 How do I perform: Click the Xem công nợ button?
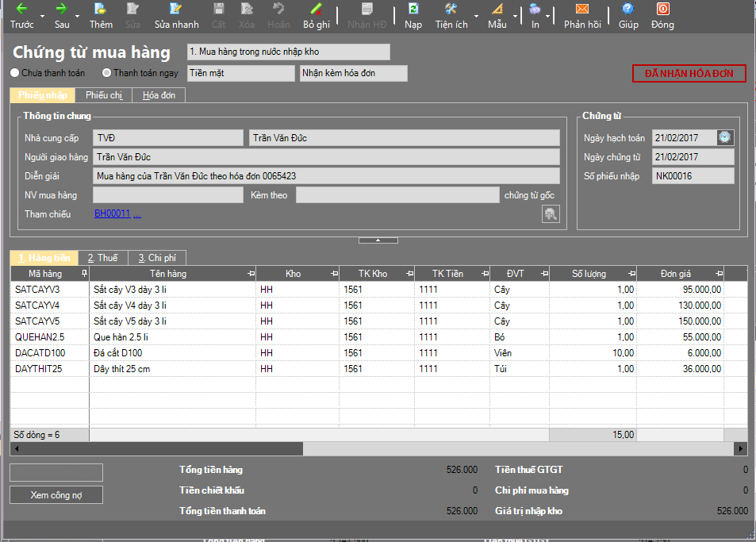[x=56, y=495]
